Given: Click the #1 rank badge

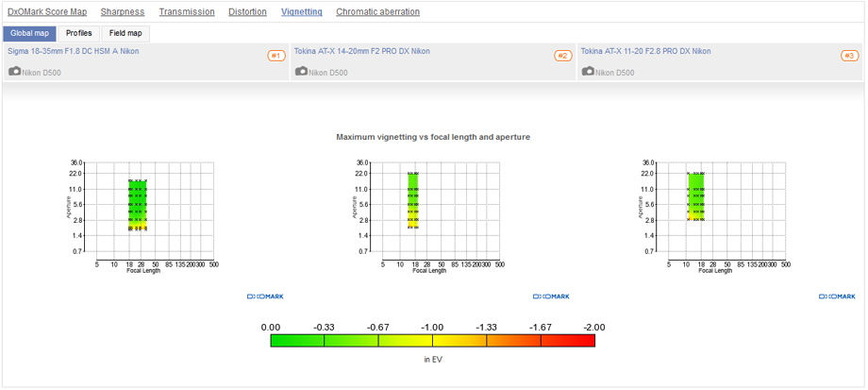Looking at the screenshot, I should tap(276, 56).
